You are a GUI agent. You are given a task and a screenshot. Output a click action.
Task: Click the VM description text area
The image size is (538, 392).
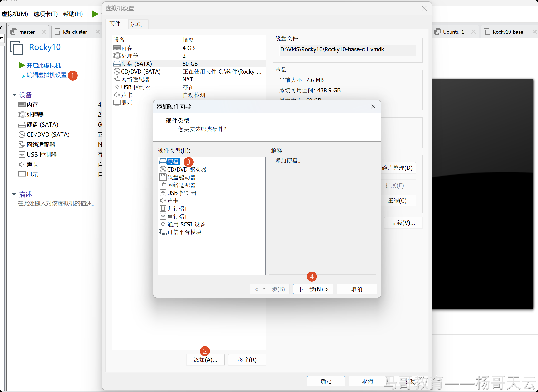pos(57,203)
